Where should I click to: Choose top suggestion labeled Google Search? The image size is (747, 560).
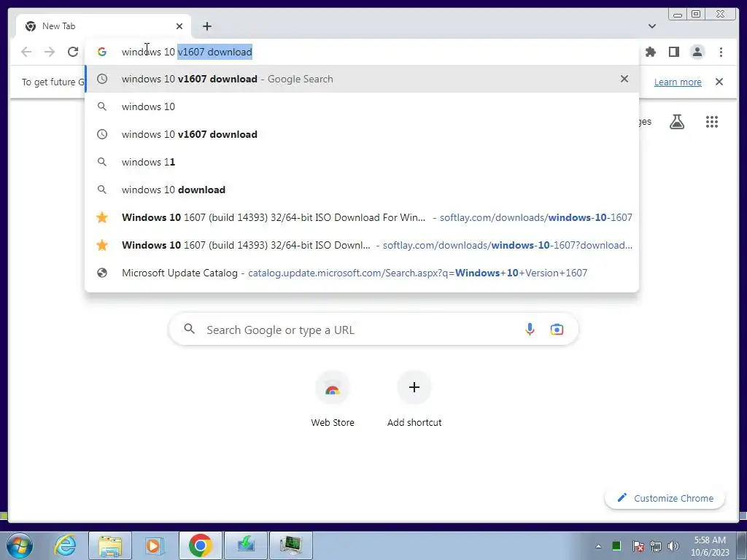362,79
